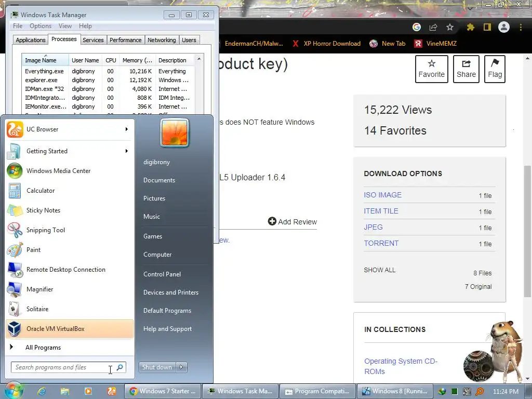
Task: Click the Everything search icon in system tray
Action: pyautogui.click(x=480, y=392)
